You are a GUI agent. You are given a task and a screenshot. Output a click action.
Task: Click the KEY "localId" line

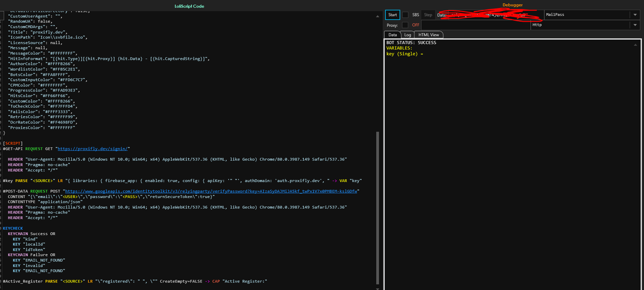point(29,244)
